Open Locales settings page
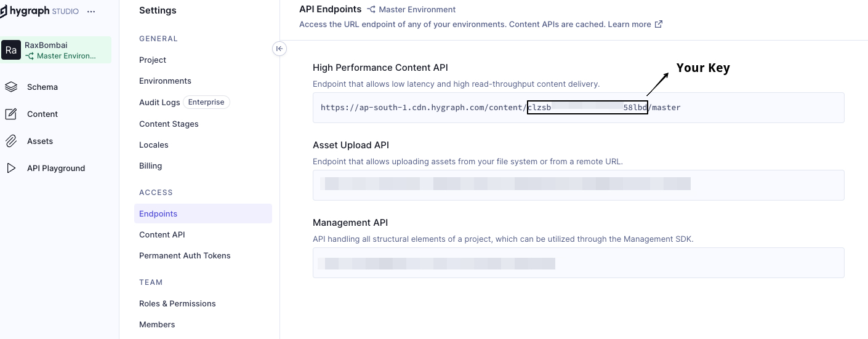Screen dimensions: 868x339 pos(154,145)
